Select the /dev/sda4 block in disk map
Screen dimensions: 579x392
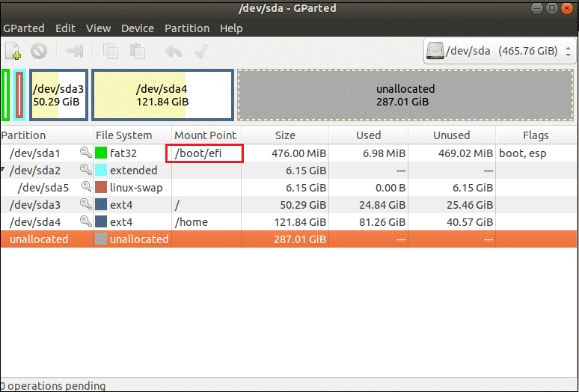pyautogui.click(x=162, y=95)
